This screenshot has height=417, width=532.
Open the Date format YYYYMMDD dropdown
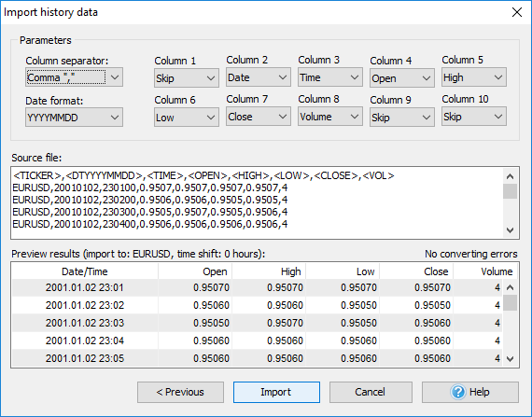74,118
